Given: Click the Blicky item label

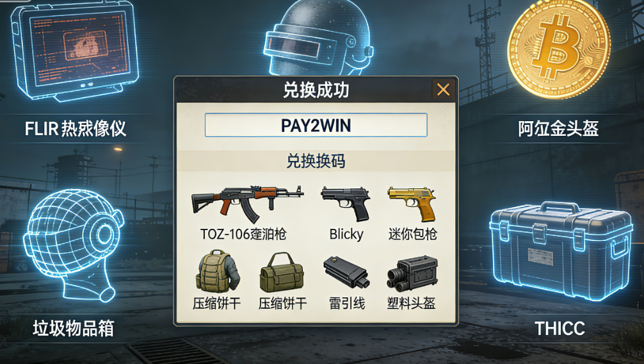Looking at the screenshot, I should (x=346, y=234).
